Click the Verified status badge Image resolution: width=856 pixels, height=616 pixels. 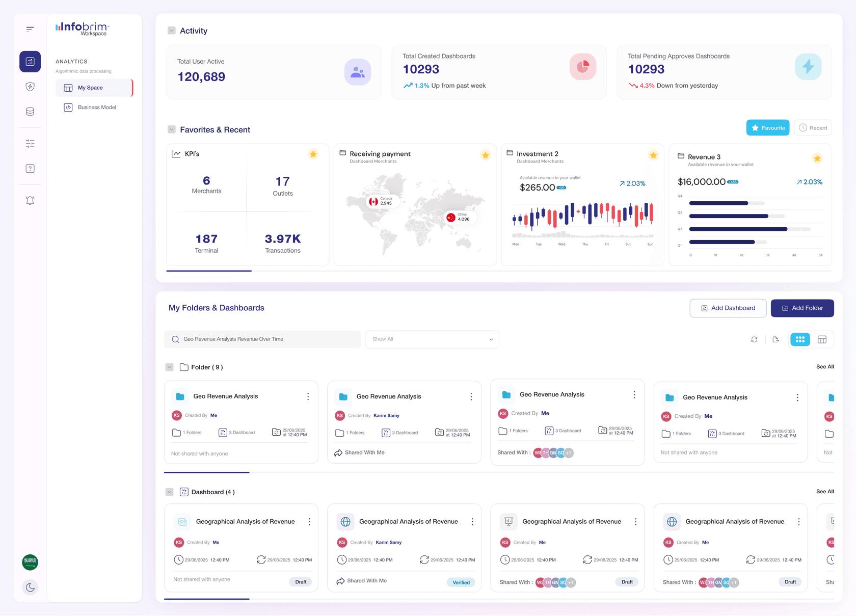(461, 582)
